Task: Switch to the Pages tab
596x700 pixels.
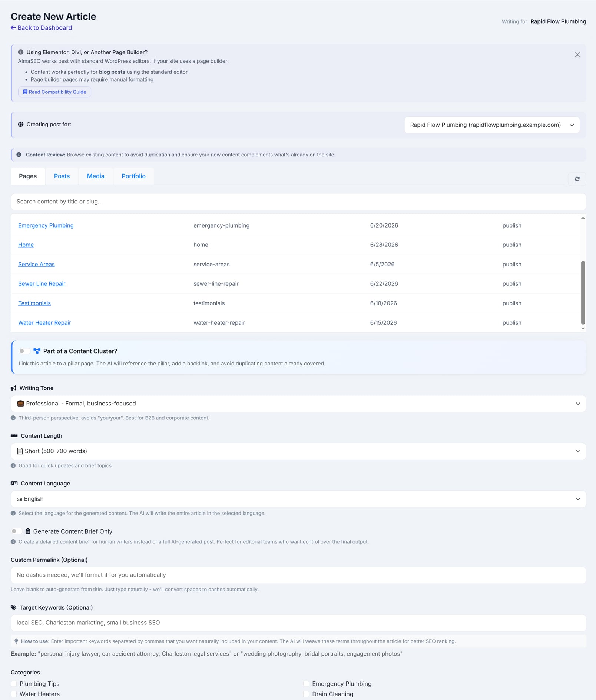Action: [x=28, y=176]
